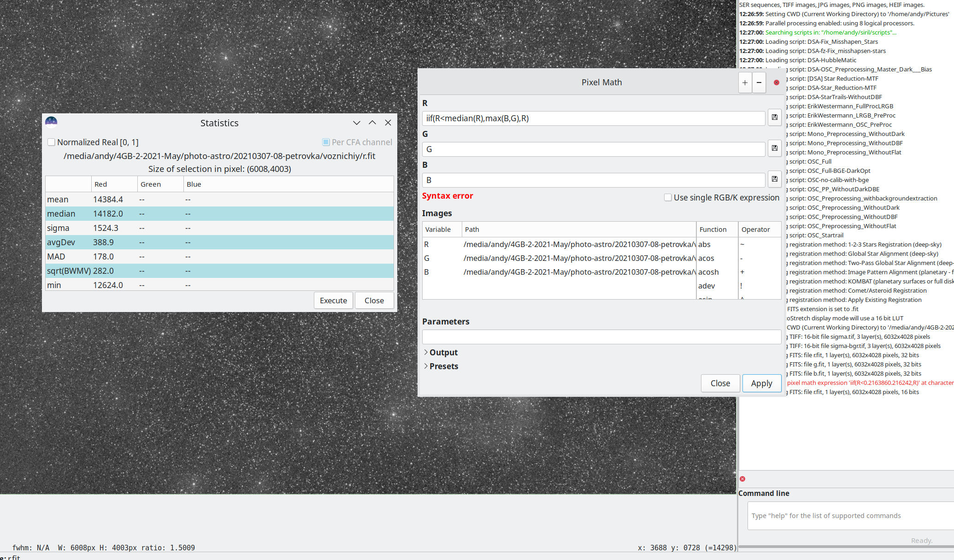
Task: Select the acosh function entry
Action: 708,272
